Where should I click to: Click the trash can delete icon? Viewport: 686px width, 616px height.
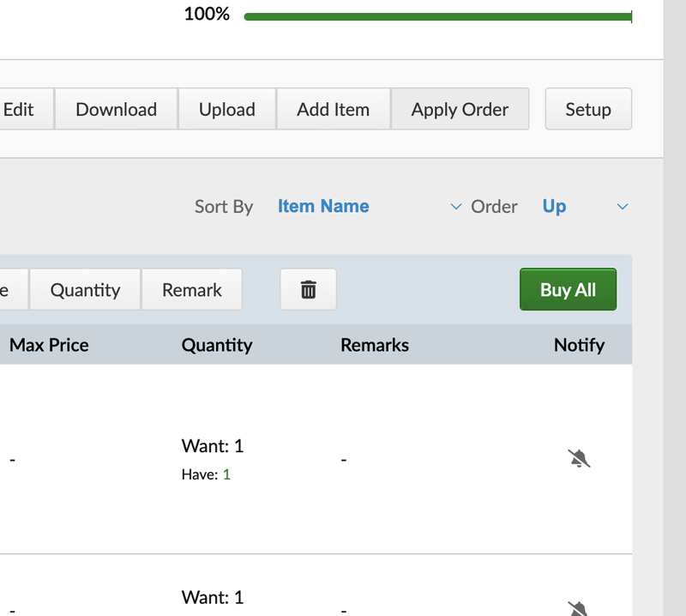308,290
